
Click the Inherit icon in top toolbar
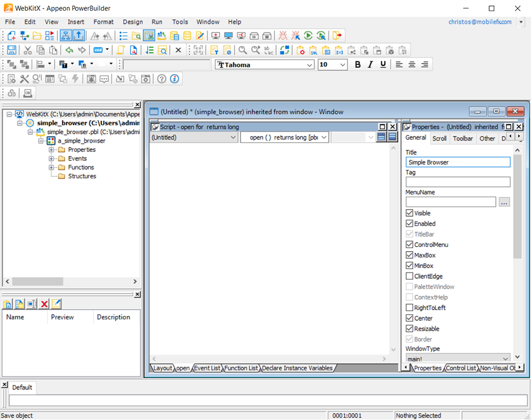(24, 36)
